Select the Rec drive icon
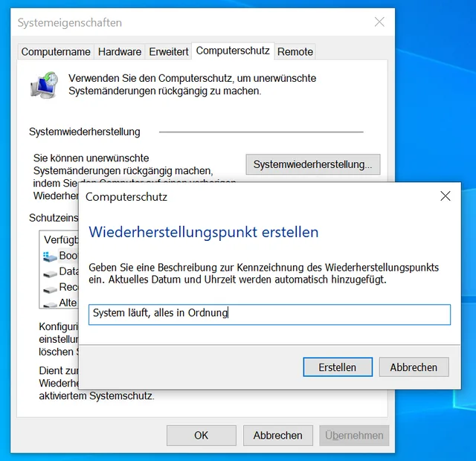 pos(50,289)
